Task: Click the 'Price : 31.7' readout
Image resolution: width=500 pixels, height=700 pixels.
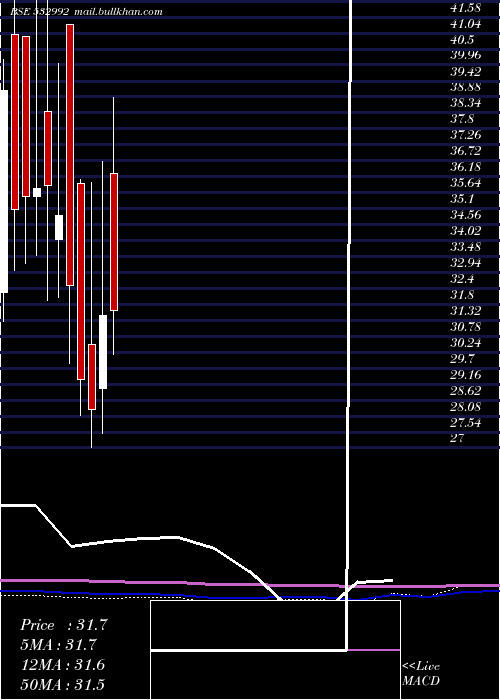Action: tap(64, 625)
